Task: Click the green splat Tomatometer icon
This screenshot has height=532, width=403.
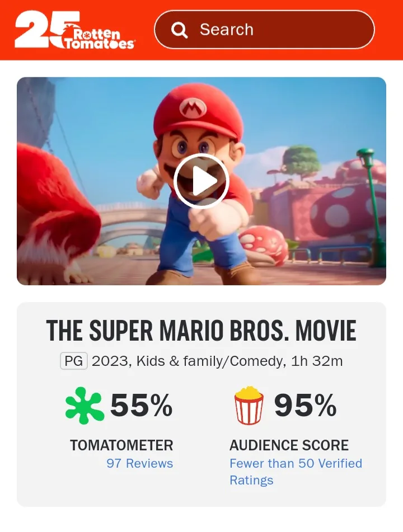Action: tap(85, 406)
